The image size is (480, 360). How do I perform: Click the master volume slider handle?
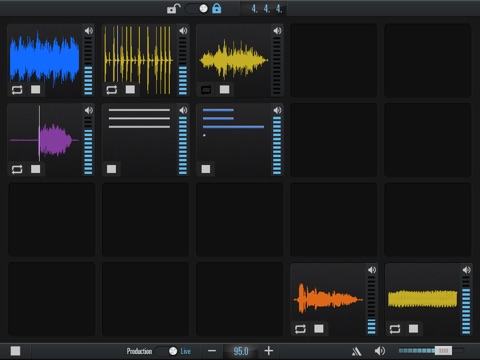point(443,351)
